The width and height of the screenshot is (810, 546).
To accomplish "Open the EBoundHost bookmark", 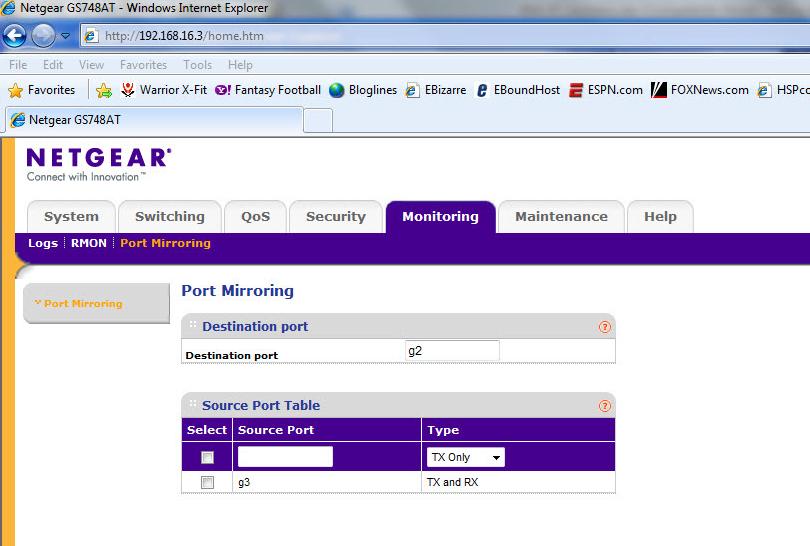I will tap(517, 90).
